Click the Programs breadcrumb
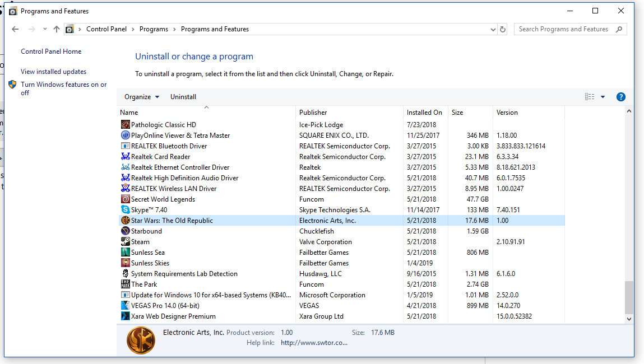The height and width of the screenshot is (364, 644). 154,29
